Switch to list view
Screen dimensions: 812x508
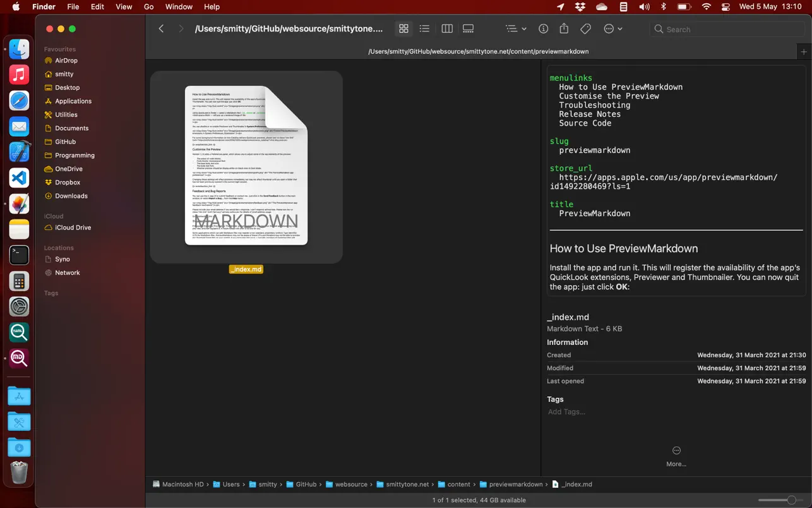[x=424, y=29]
